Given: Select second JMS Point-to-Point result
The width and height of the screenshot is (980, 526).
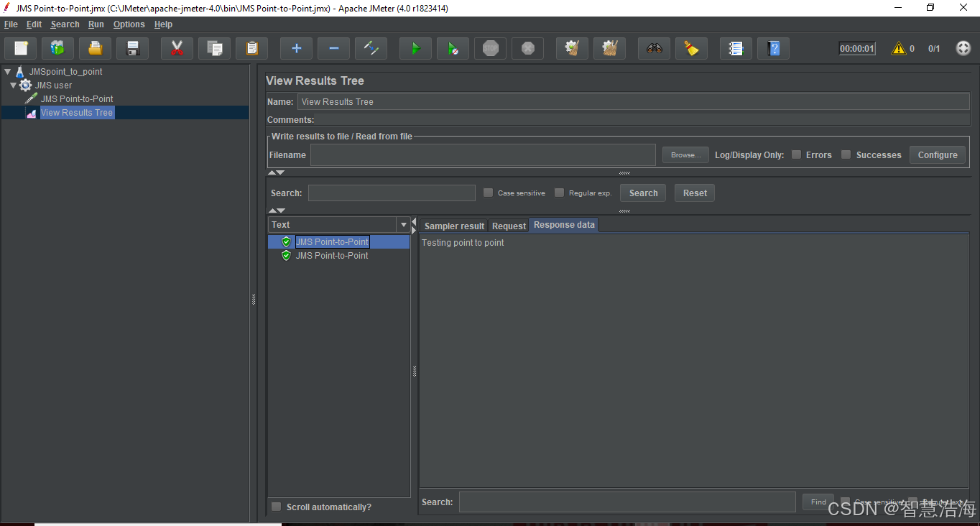Looking at the screenshot, I should pyautogui.click(x=332, y=256).
